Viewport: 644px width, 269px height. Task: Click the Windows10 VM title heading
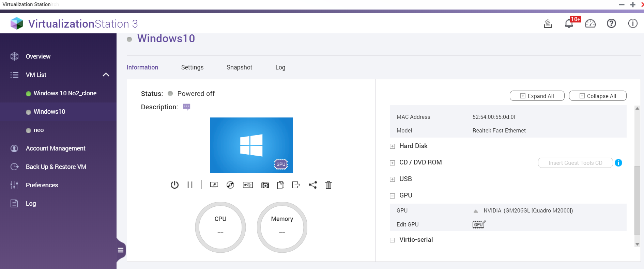tap(166, 38)
